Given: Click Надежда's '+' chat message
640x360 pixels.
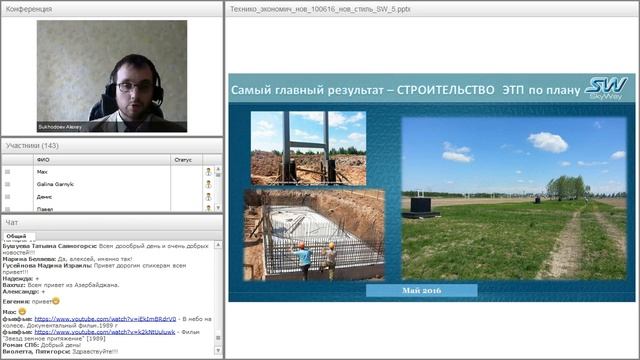Looking at the screenshot, I should pos(21,278).
